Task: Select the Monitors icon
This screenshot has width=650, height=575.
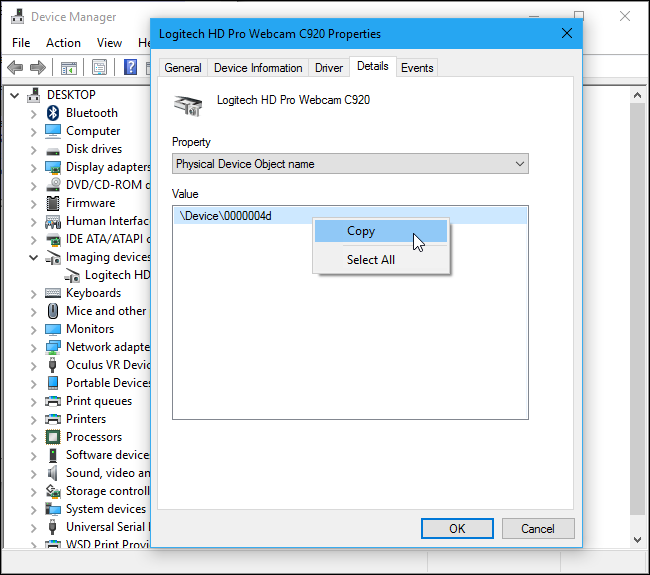Action: coord(53,329)
